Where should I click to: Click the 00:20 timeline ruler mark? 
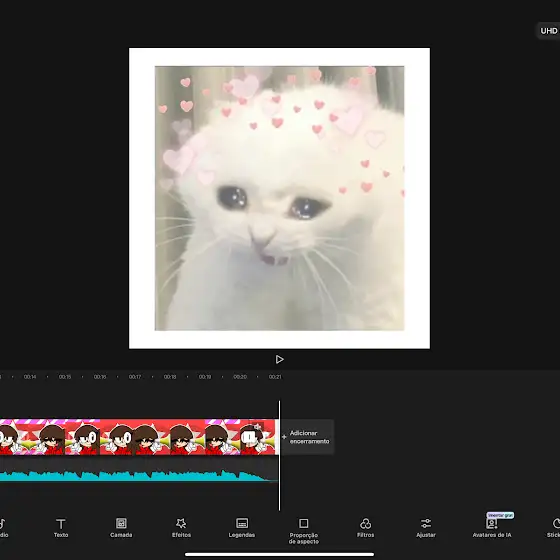[x=240, y=377]
